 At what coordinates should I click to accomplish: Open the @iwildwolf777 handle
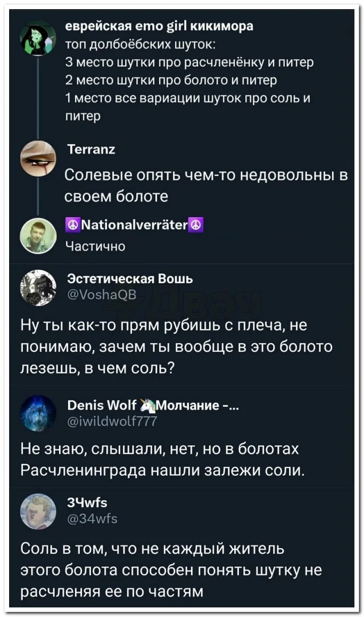point(112,421)
